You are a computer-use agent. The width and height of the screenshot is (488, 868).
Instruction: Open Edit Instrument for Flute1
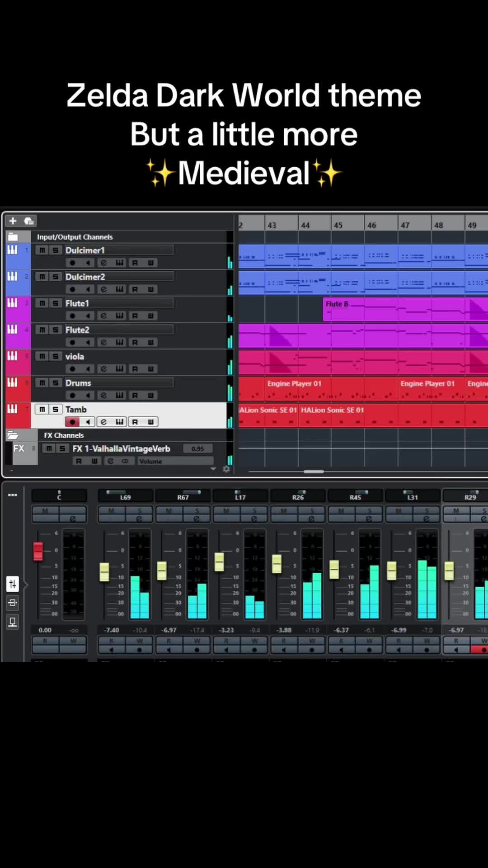(119, 316)
